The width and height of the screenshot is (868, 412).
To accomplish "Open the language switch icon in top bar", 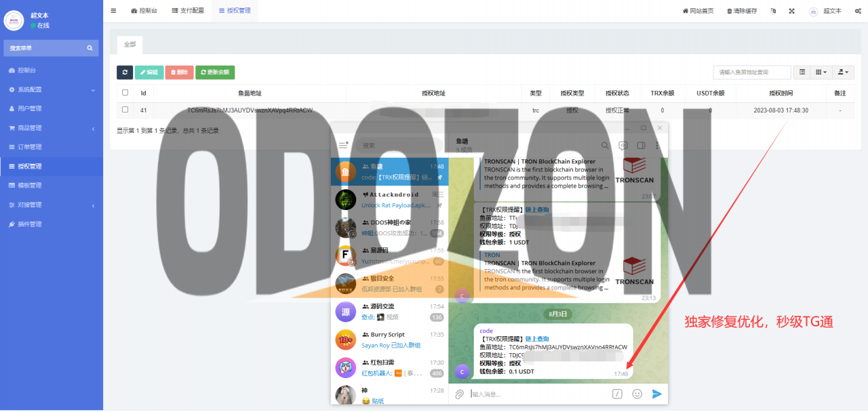I will coord(774,11).
